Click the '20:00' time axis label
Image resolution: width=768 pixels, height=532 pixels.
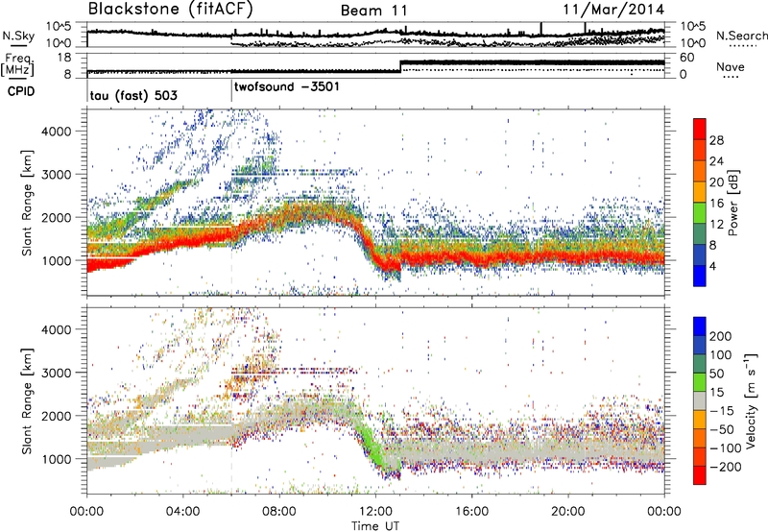568,512
